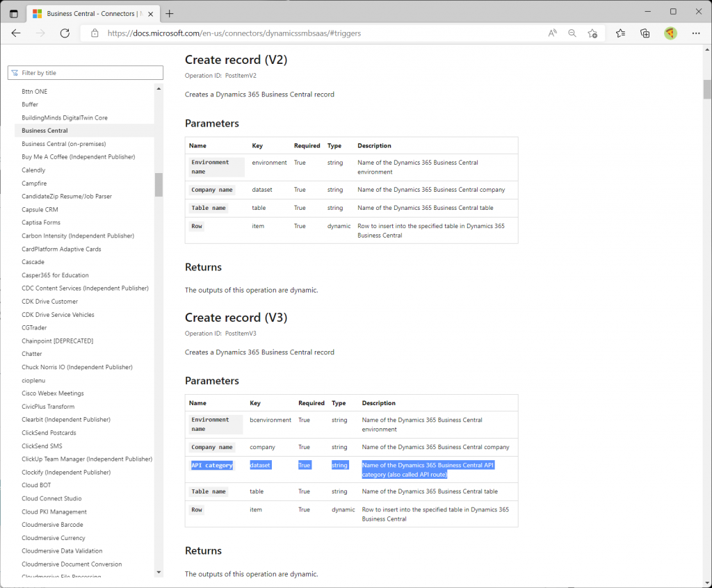
Task: Click the 'bcenvironment' key cell
Action: pyautogui.click(x=270, y=420)
